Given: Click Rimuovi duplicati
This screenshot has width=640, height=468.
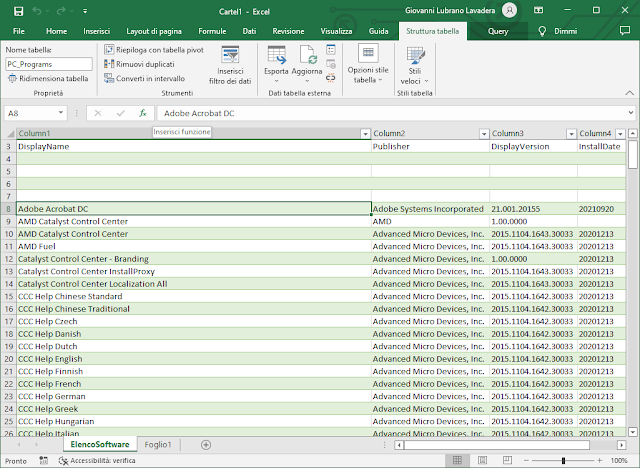Looking at the screenshot, I should click(x=139, y=64).
